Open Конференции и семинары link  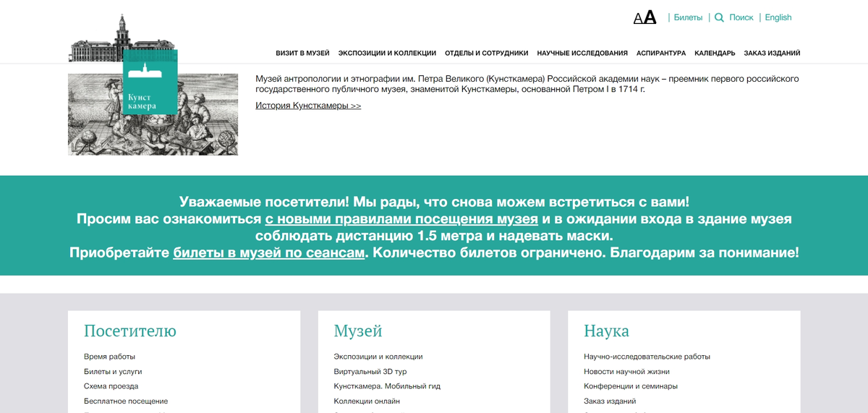[631, 386]
